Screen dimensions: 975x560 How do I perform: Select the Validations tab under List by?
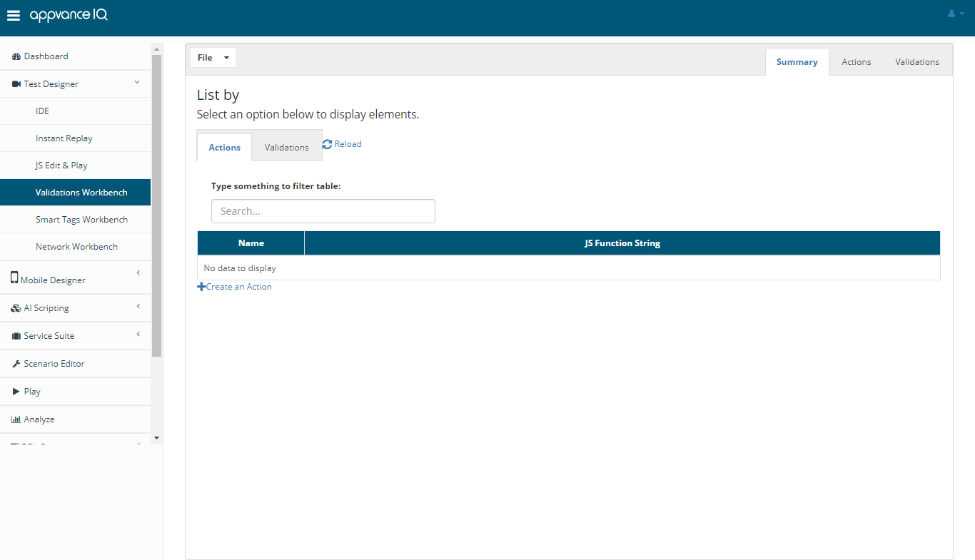287,148
